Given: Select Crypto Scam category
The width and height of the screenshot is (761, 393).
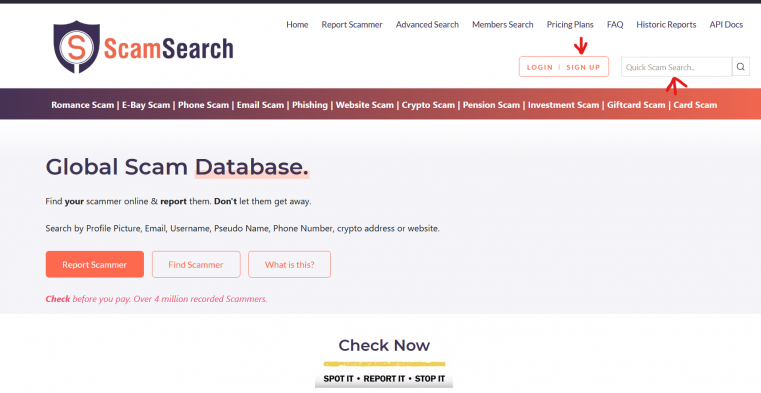Looking at the screenshot, I should coord(428,105).
